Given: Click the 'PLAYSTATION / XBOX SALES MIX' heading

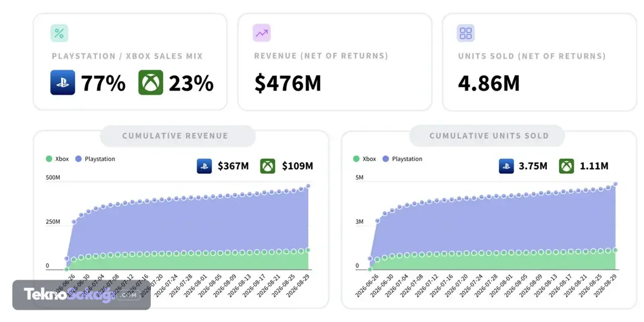Looking at the screenshot, I should (127, 56).
